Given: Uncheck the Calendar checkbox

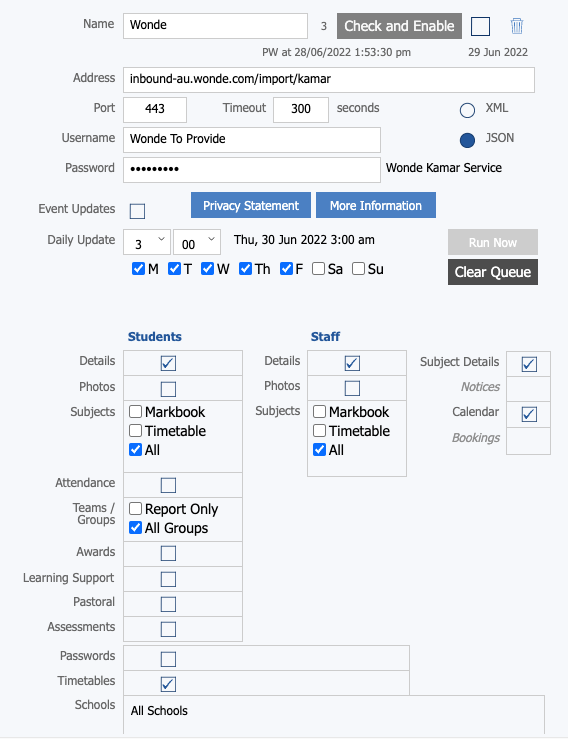Looking at the screenshot, I should 529,414.
